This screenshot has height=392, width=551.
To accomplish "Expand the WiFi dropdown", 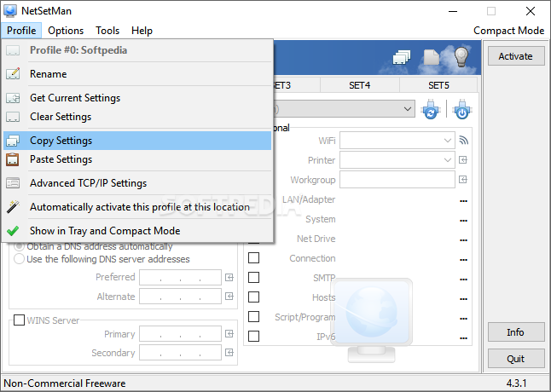I will [447, 141].
